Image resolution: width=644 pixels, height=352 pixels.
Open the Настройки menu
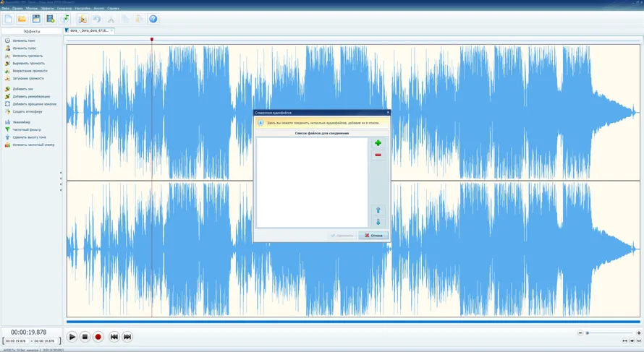[x=82, y=8]
